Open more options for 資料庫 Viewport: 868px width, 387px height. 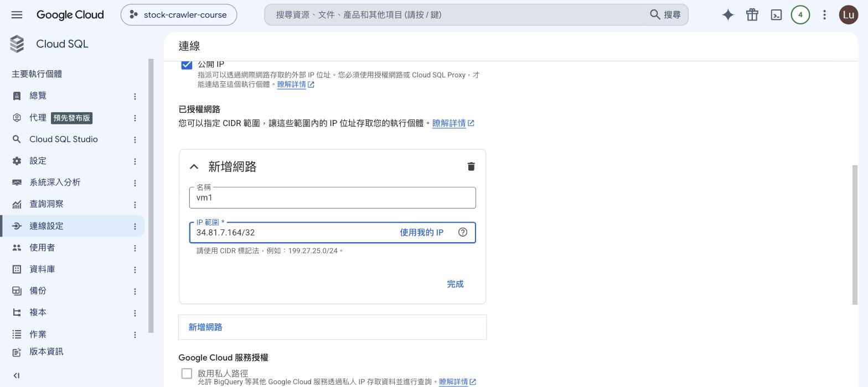(x=135, y=270)
